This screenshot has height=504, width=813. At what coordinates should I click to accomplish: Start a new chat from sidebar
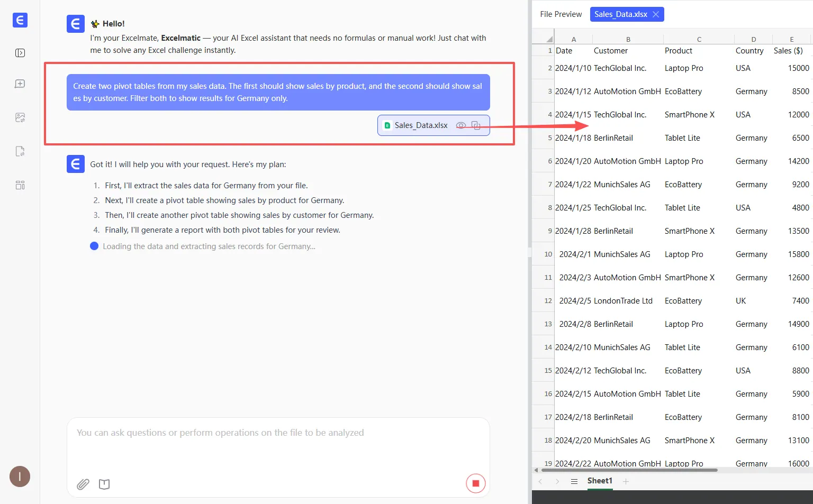[x=20, y=84]
